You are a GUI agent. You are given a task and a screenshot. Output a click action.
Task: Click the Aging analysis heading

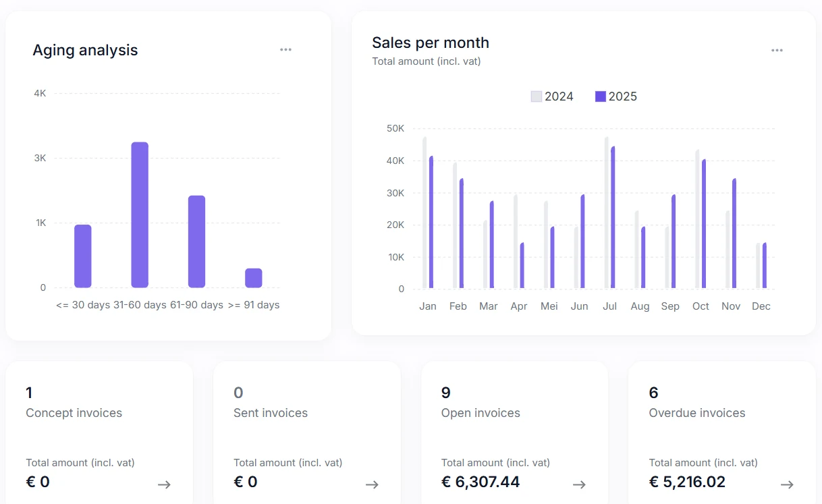(85, 50)
